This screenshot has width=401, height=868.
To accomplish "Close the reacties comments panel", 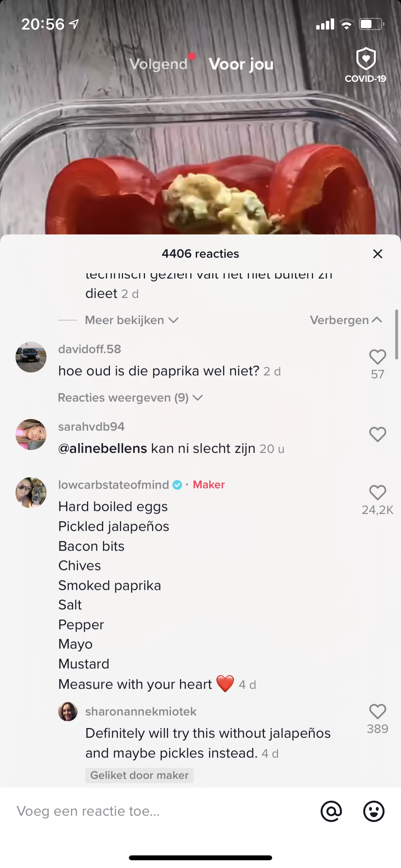I will pyautogui.click(x=378, y=254).
